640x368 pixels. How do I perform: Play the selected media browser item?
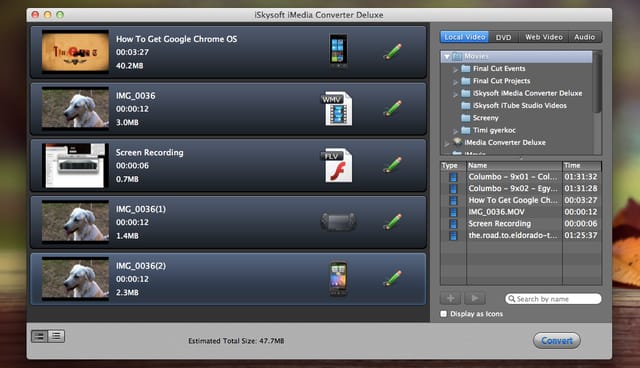pyautogui.click(x=475, y=299)
